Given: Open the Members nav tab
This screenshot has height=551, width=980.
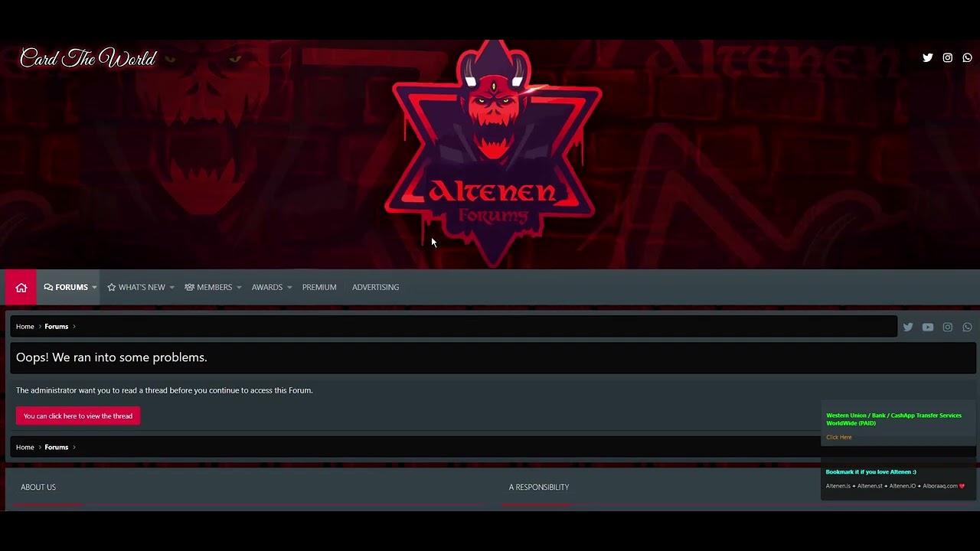Looking at the screenshot, I should 208,288.
